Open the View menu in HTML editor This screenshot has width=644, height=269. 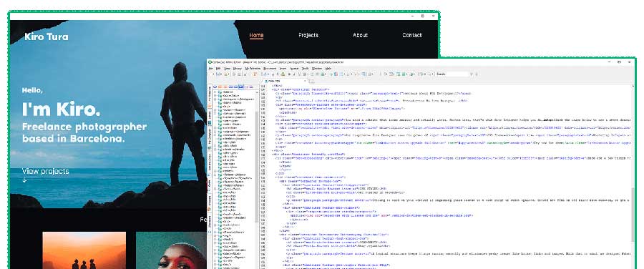pyautogui.click(x=227, y=68)
